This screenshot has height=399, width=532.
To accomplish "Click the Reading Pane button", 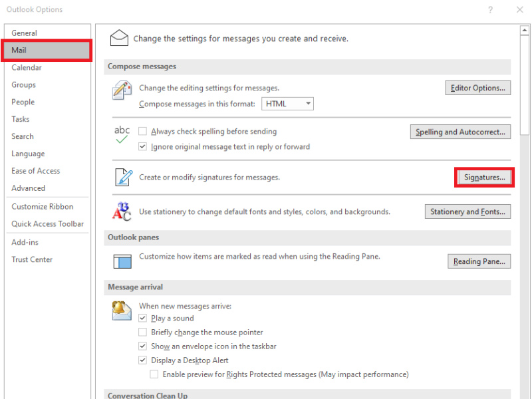I will coord(479,261).
